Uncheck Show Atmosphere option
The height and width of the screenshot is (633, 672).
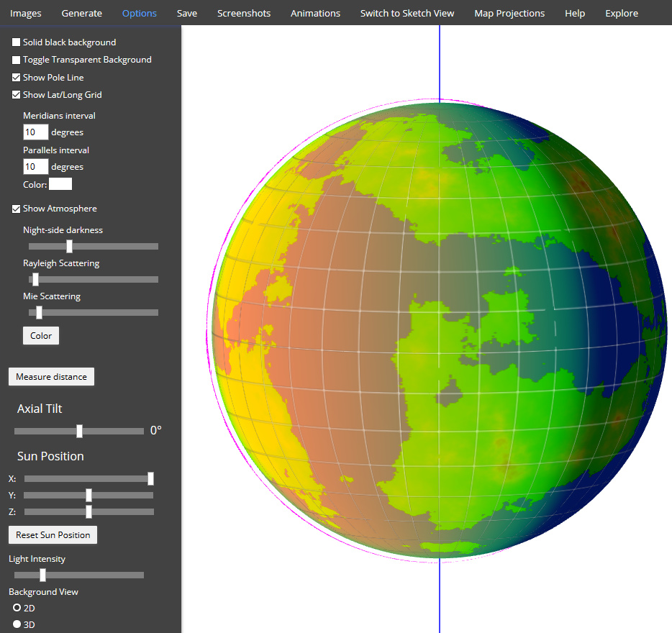point(17,209)
